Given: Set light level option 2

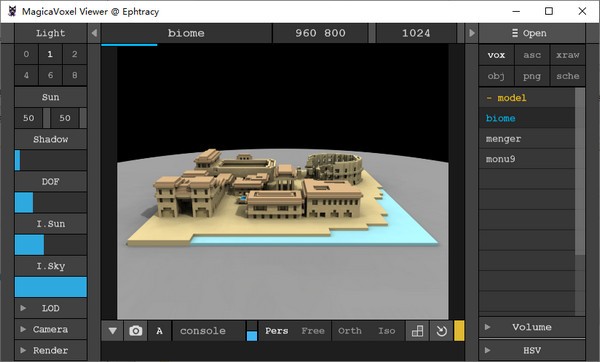Looking at the screenshot, I should coord(75,54).
